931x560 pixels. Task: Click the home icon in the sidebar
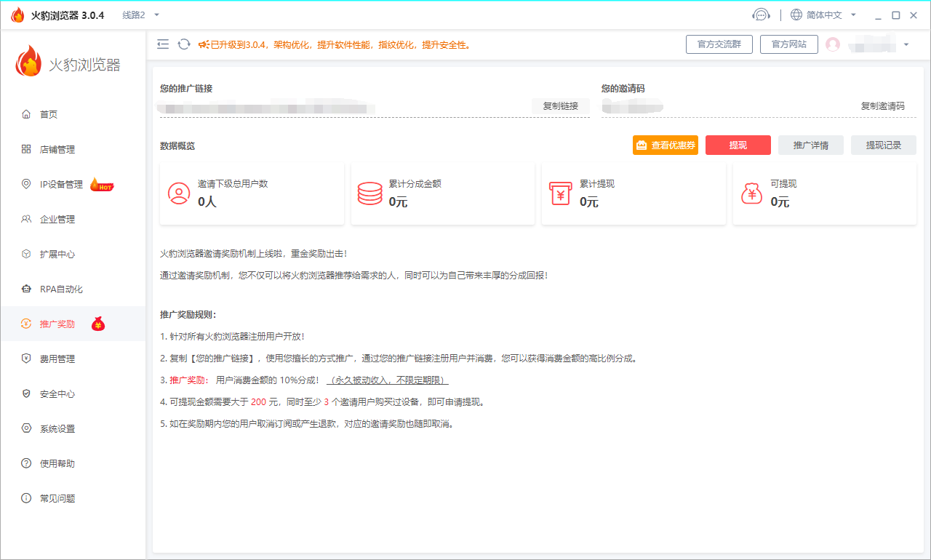26,114
